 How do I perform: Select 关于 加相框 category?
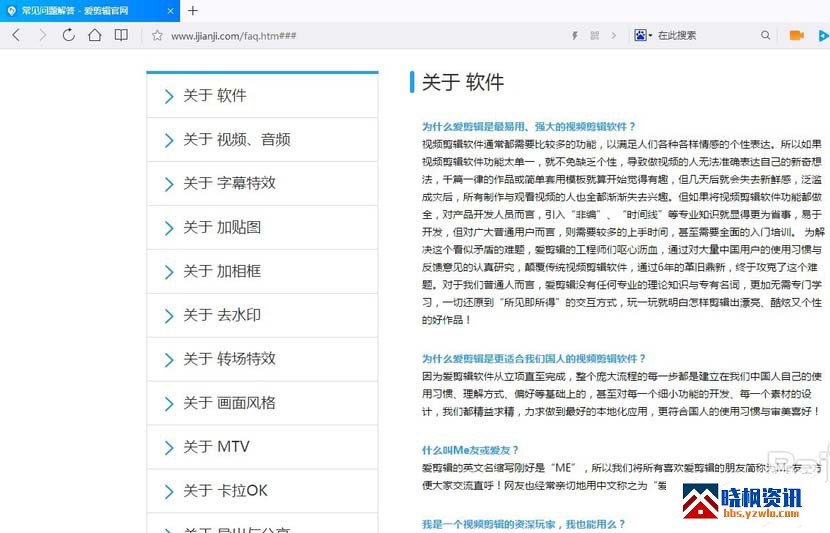click(262, 272)
